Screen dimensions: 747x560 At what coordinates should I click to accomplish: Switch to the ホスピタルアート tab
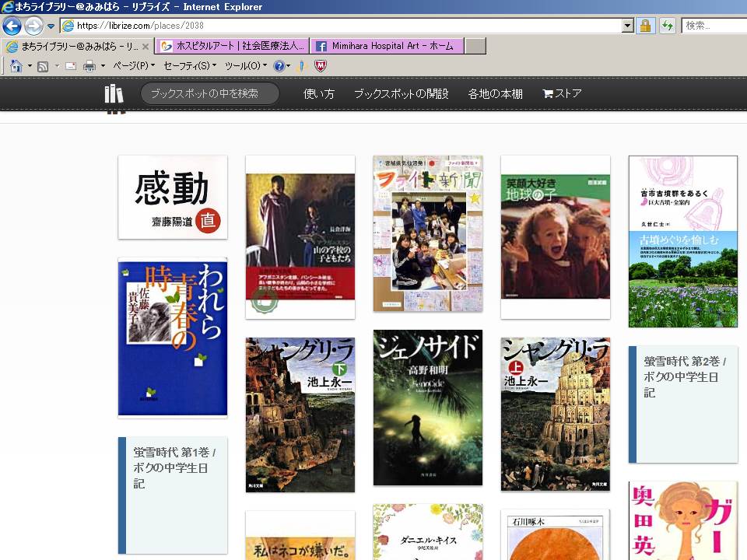tap(233, 47)
